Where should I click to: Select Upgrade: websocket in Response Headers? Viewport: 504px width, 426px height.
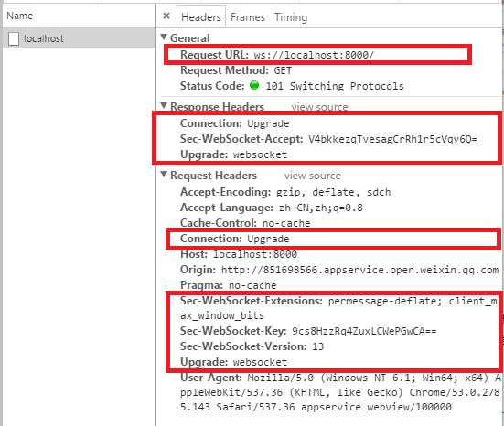tap(233, 154)
